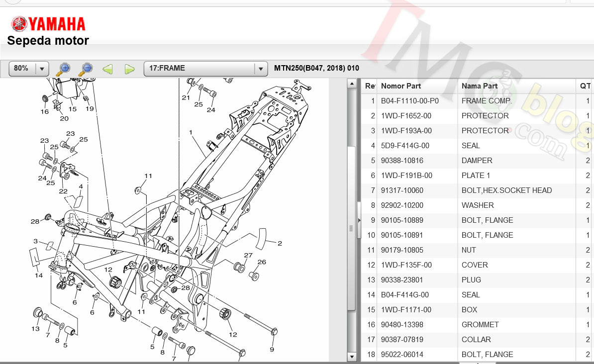
Task: Select part number 90105-10889
Action: tap(402, 220)
